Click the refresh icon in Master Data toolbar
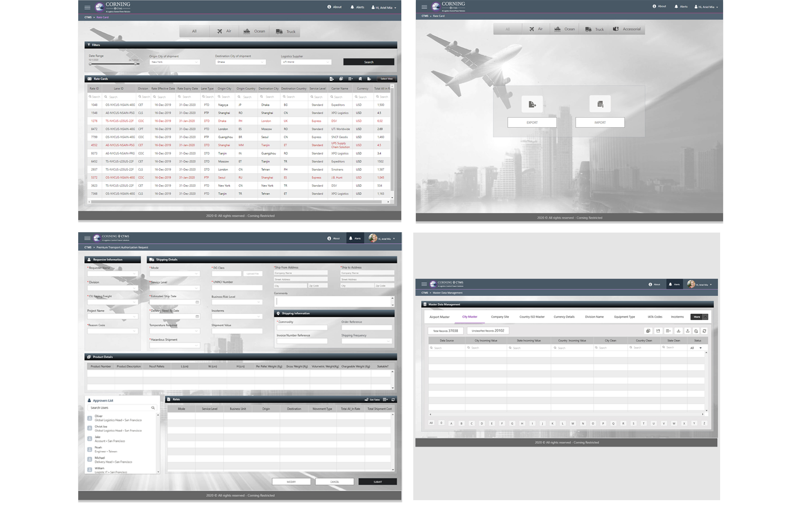The height and width of the screenshot is (513, 812). click(x=704, y=331)
